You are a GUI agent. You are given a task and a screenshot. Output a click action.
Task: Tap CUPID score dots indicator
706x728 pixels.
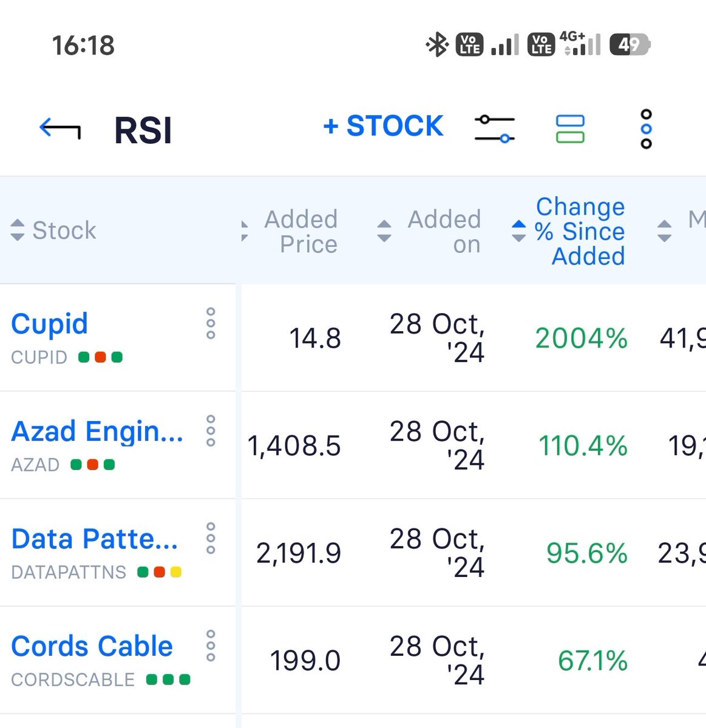[100, 357]
